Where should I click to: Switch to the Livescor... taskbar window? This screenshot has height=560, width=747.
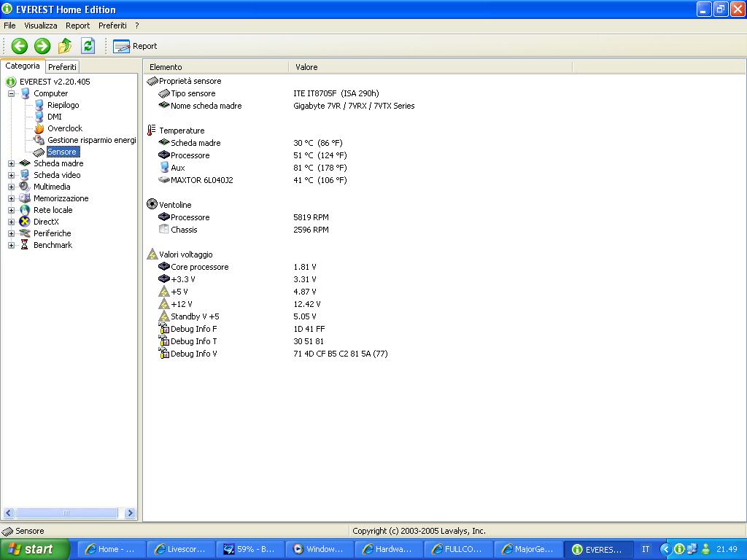click(181, 550)
